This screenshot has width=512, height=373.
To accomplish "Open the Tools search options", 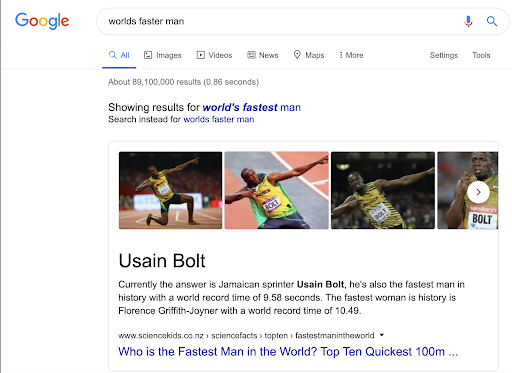I will pyautogui.click(x=481, y=55).
